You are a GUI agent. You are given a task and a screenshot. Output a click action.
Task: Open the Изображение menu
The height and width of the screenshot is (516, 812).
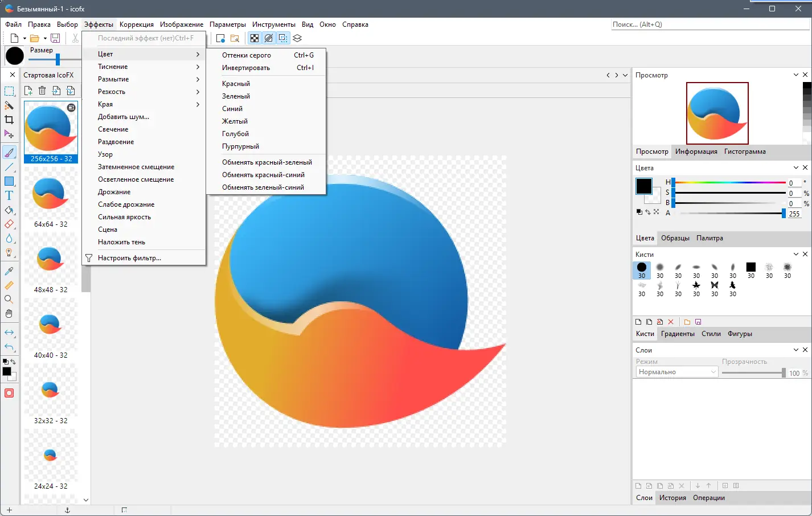(182, 24)
